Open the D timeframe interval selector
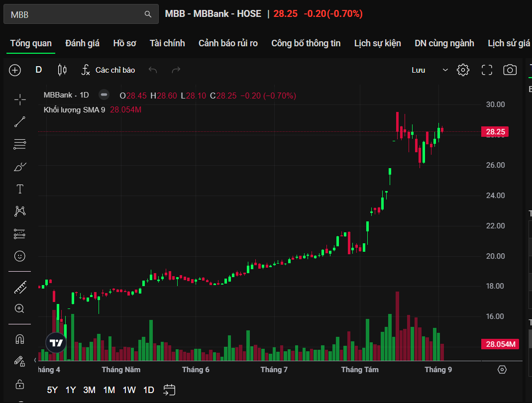 point(39,70)
